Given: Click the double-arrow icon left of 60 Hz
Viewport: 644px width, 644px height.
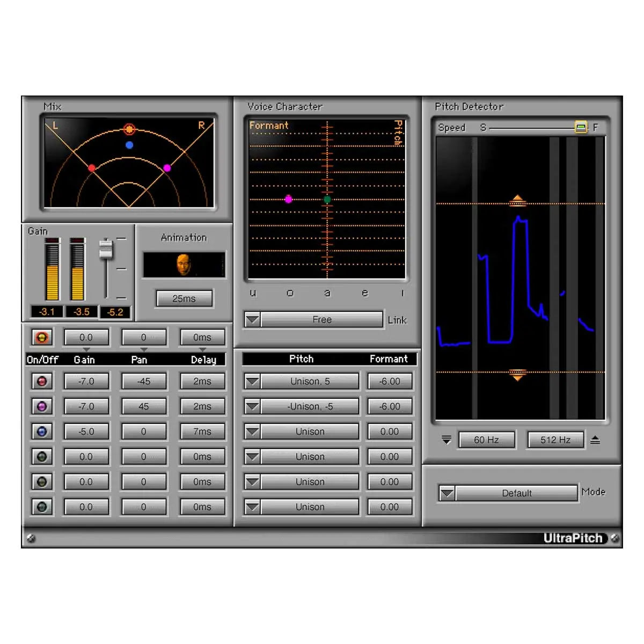Looking at the screenshot, I should (445, 440).
